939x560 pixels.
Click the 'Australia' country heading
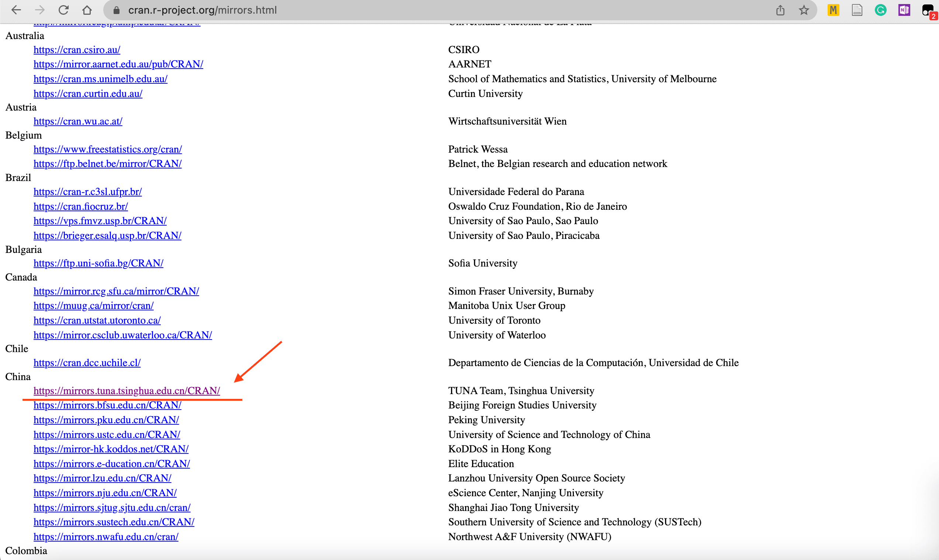pos(25,36)
